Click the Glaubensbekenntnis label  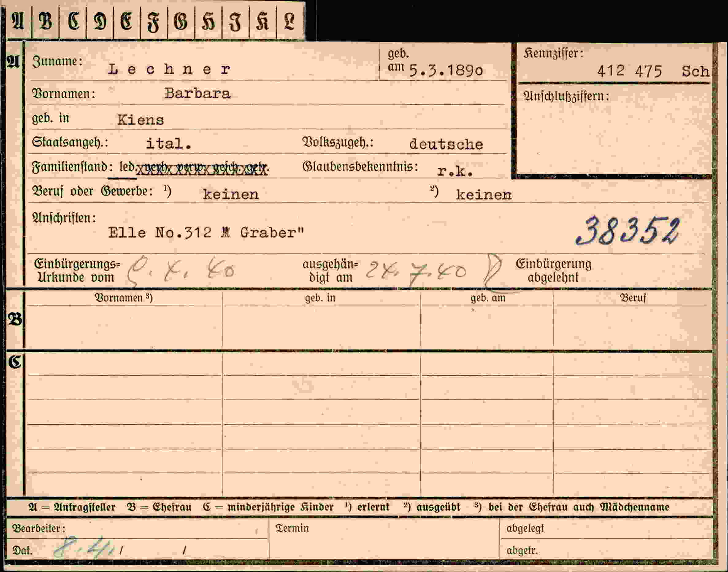click(360, 166)
